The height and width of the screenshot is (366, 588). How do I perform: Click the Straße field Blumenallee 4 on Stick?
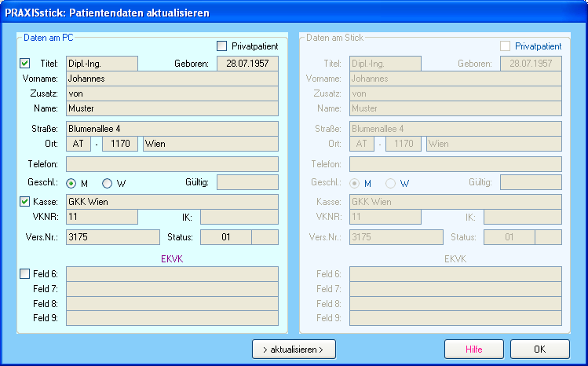pyautogui.click(x=455, y=129)
